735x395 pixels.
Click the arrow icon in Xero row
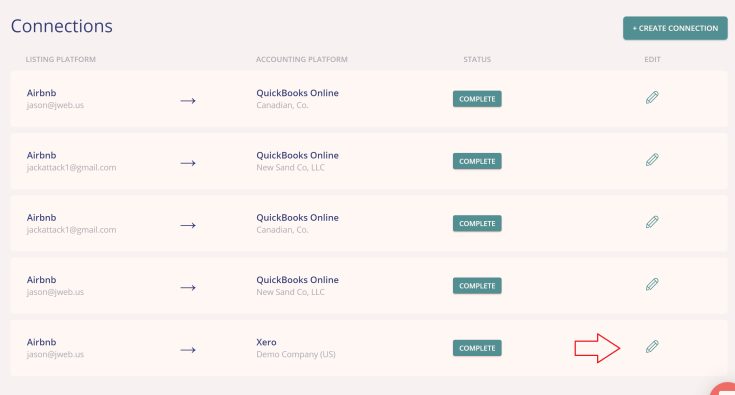[x=188, y=350]
